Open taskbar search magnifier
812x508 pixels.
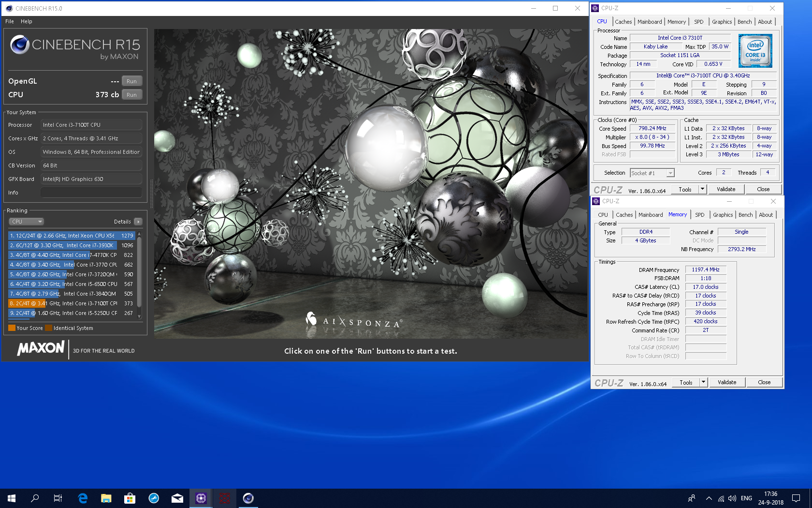(x=35, y=498)
